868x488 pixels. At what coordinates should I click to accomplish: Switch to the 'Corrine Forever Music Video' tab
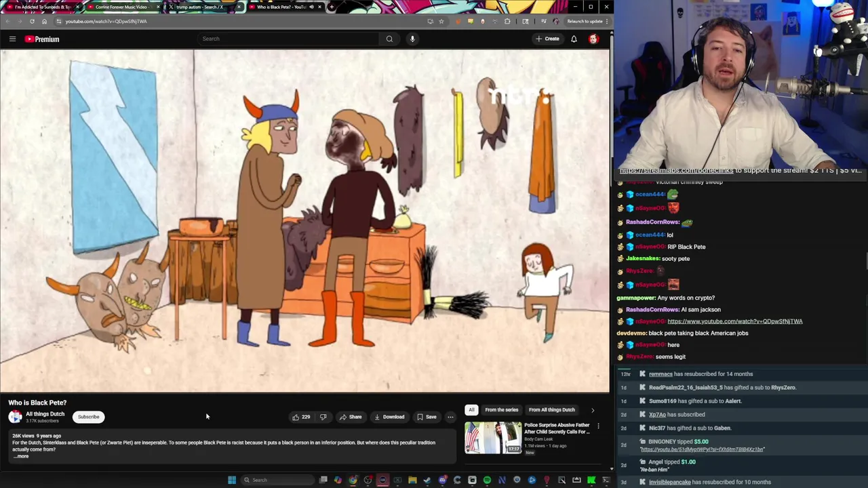(x=123, y=7)
